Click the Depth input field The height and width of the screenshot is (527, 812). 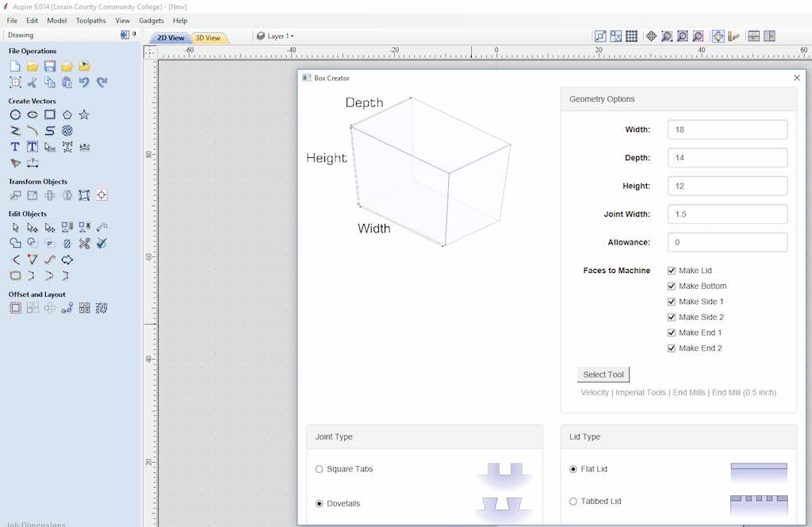click(x=728, y=157)
